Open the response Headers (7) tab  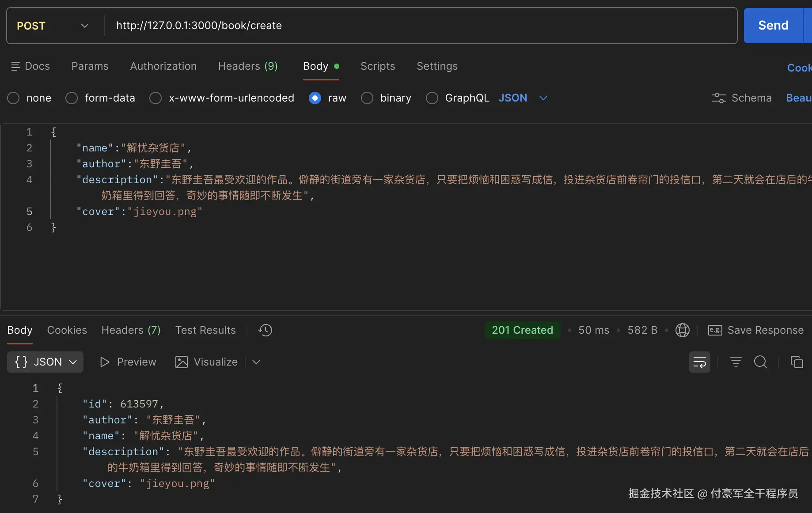131,330
